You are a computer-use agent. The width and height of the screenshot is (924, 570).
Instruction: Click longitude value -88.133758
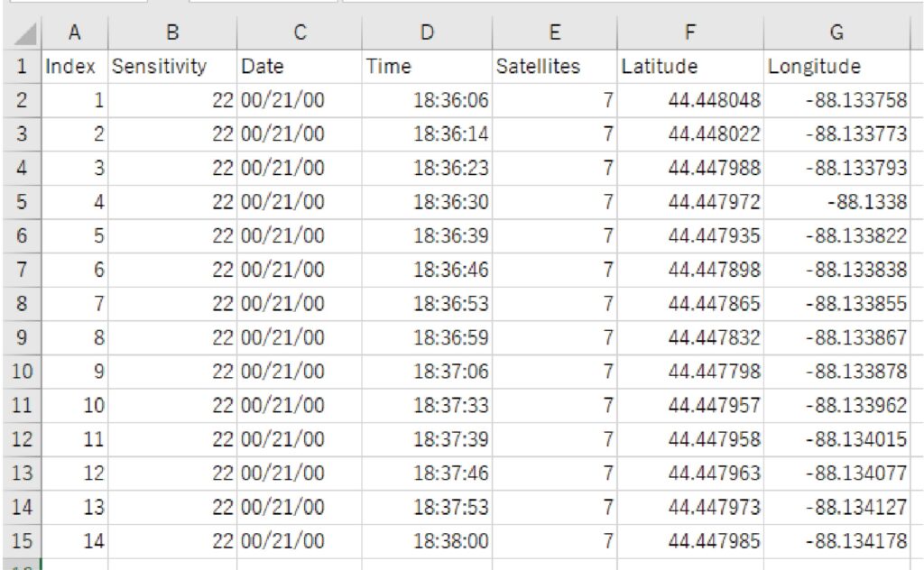(836, 100)
